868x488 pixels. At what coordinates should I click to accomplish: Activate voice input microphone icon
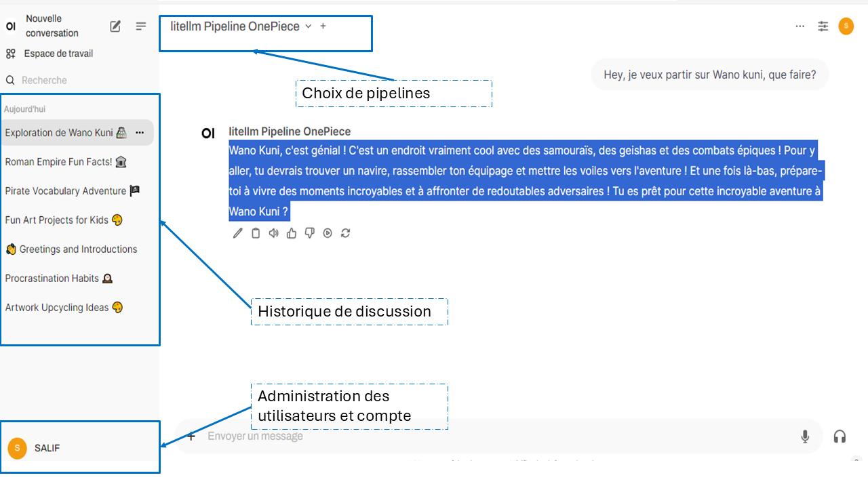tap(805, 436)
